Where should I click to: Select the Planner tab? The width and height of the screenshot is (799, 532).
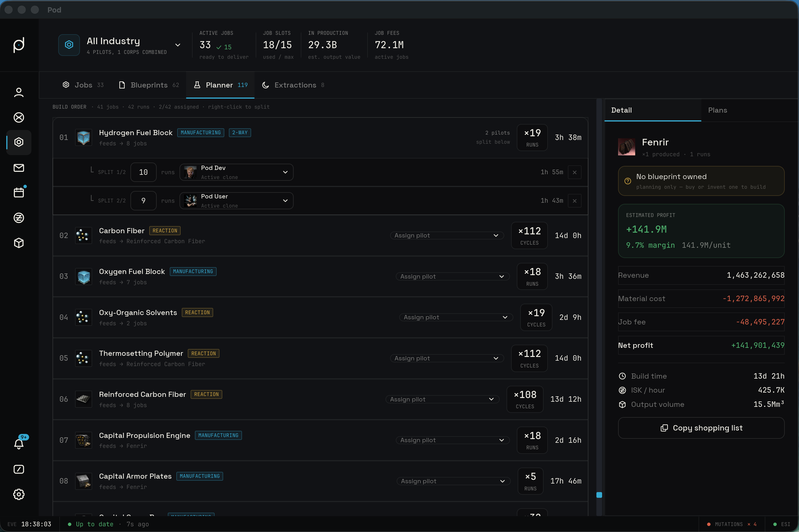point(220,85)
